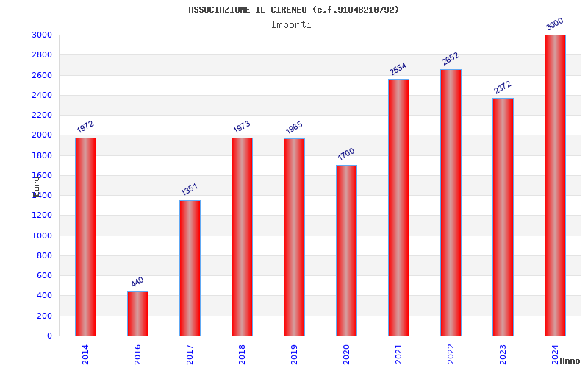The height and width of the screenshot is (368, 588).
Task: Click the 2019 x-axis label
Action: click(x=294, y=354)
